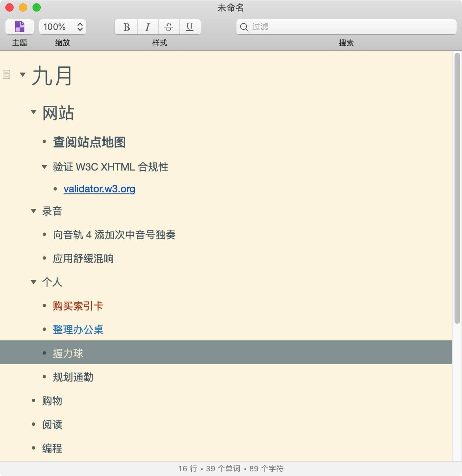The image size is (462, 476).
Task: Click the highlighted 握力球 row
Action: (x=226, y=352)
